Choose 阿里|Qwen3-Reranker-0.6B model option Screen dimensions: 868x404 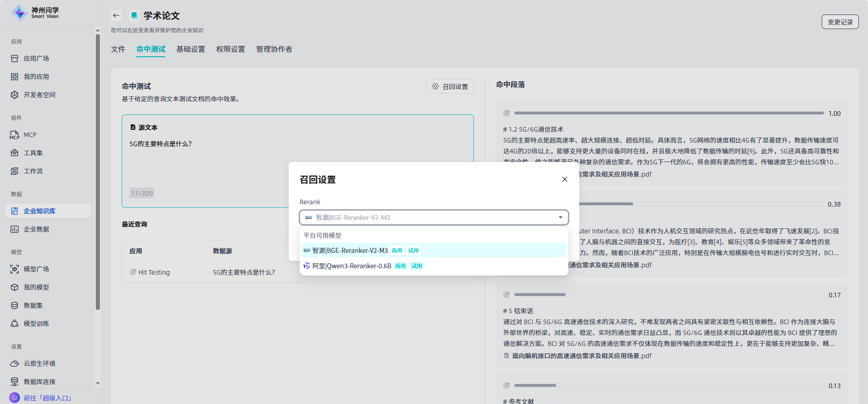(x=352, y=266)
